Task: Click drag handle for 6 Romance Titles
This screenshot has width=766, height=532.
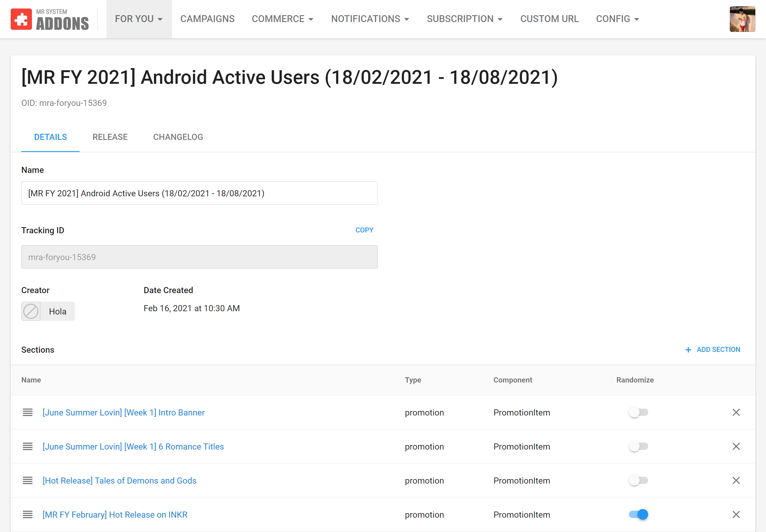Action: tap(28, 446)
